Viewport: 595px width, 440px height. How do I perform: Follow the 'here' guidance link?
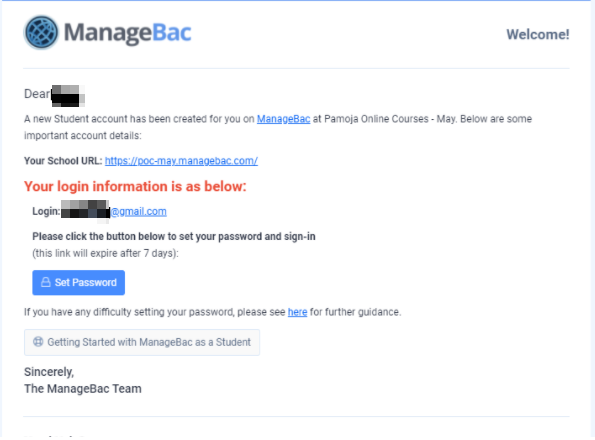point(298,312)
